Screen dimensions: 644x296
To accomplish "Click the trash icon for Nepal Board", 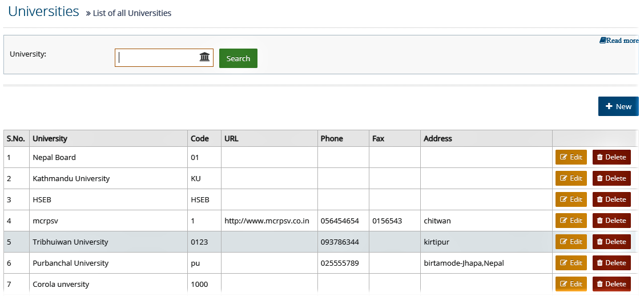I will 599,157.
